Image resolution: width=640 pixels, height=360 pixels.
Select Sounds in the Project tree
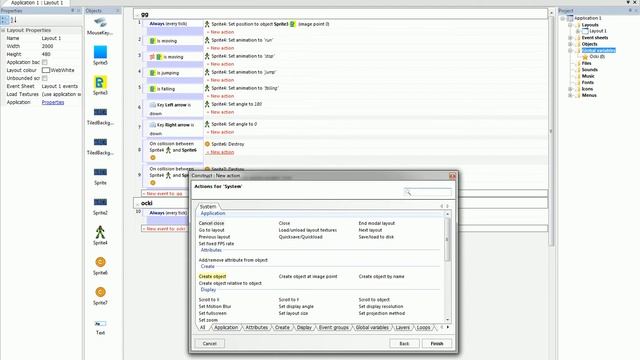[x=589, y=70]
